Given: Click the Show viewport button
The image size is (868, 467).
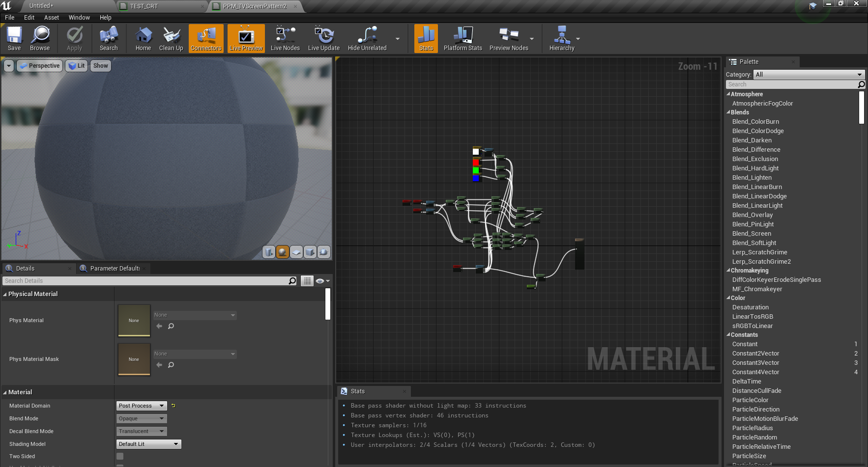Looking at the screenshot, I should click(x=100, y=66).
